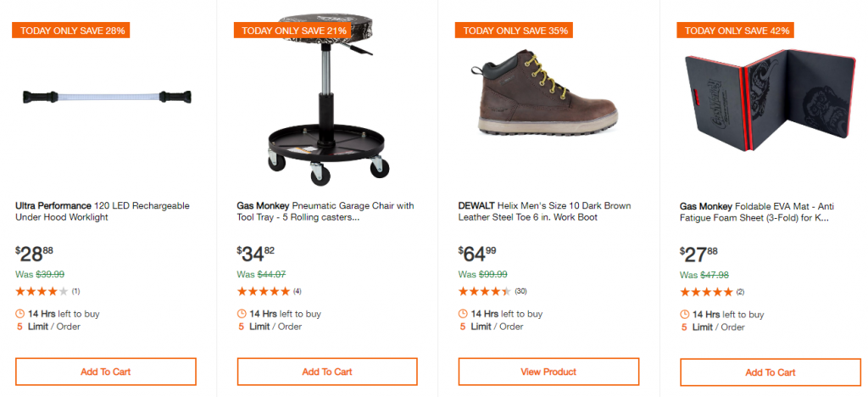
Task: Click the Today Only Save 42% badge
Action: coord(737,31)
